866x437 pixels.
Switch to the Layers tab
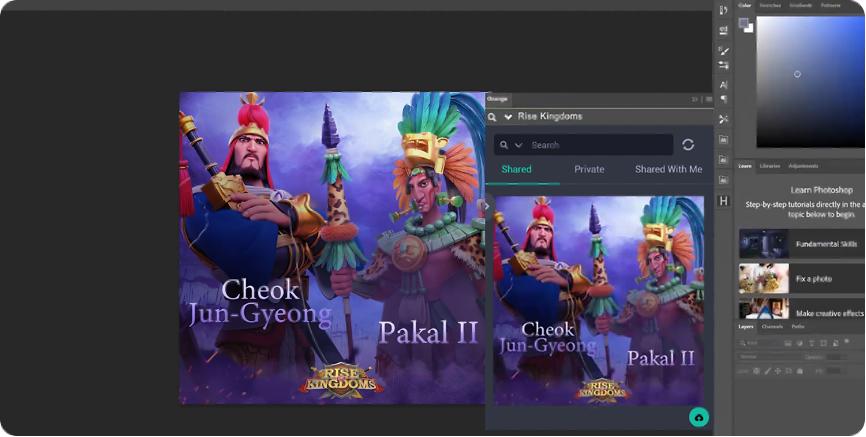pyautogui.click(x=746, y=327)
